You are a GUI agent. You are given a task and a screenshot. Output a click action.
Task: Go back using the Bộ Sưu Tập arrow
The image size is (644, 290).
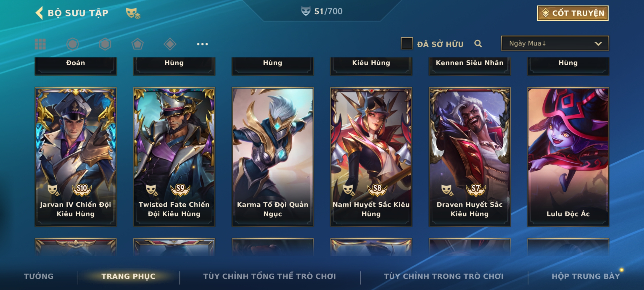pyautogui.click(x=39, y=13)
